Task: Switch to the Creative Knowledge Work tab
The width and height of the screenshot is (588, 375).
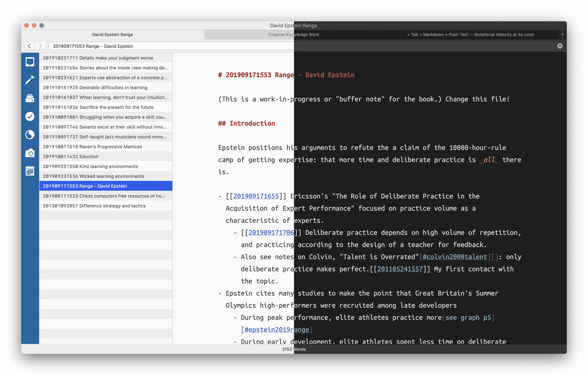Action: click(x=293, y=35)
